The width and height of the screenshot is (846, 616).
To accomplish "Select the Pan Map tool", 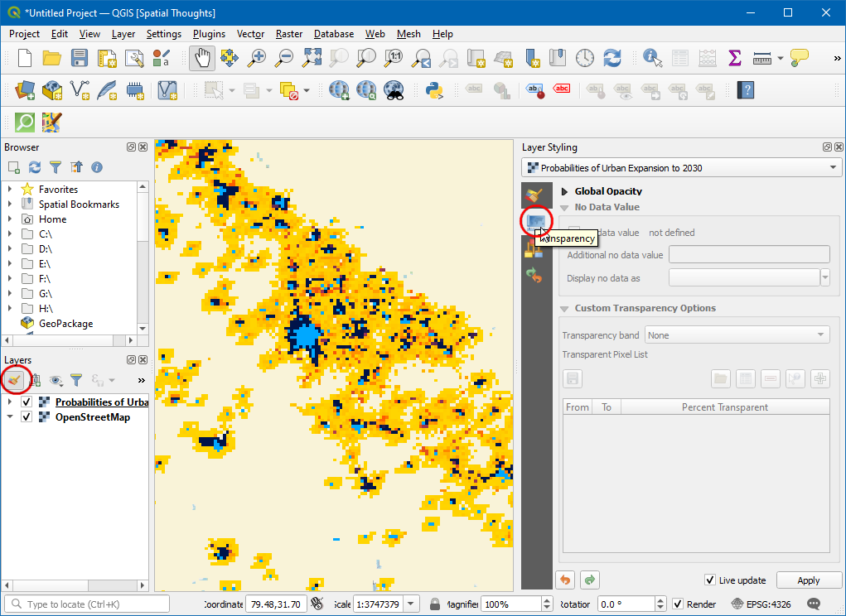I will 202,58.
